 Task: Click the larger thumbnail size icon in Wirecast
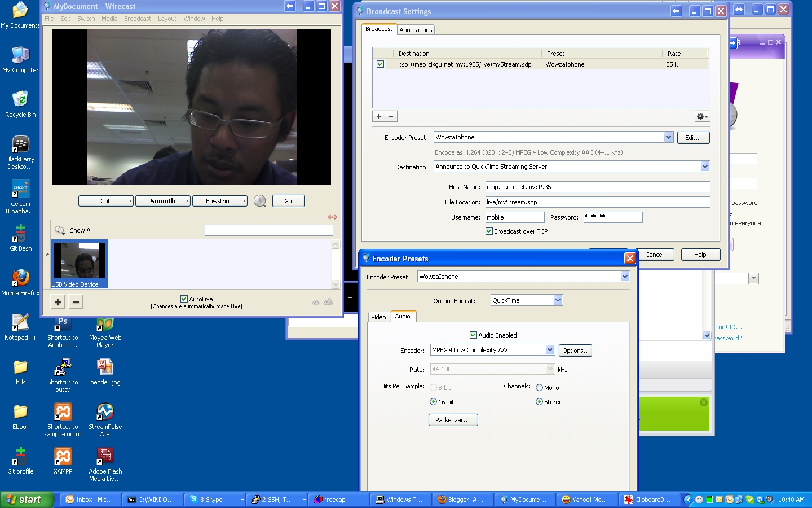[328, 302]
